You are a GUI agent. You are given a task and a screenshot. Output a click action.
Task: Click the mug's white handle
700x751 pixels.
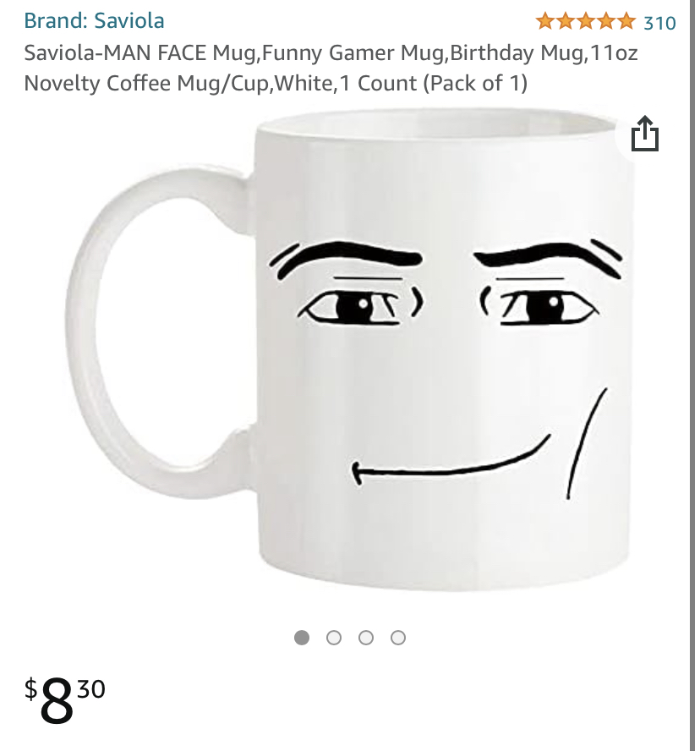158,333
